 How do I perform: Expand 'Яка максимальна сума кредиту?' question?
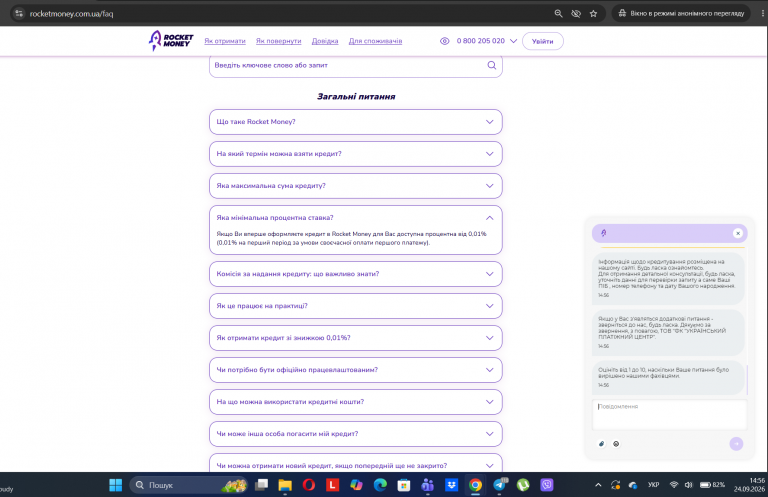356,186
